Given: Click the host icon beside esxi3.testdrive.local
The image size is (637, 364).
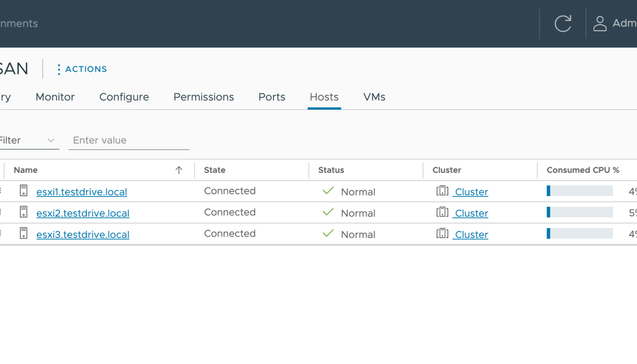Looking at the screenshot, I should tap(24, 233).
